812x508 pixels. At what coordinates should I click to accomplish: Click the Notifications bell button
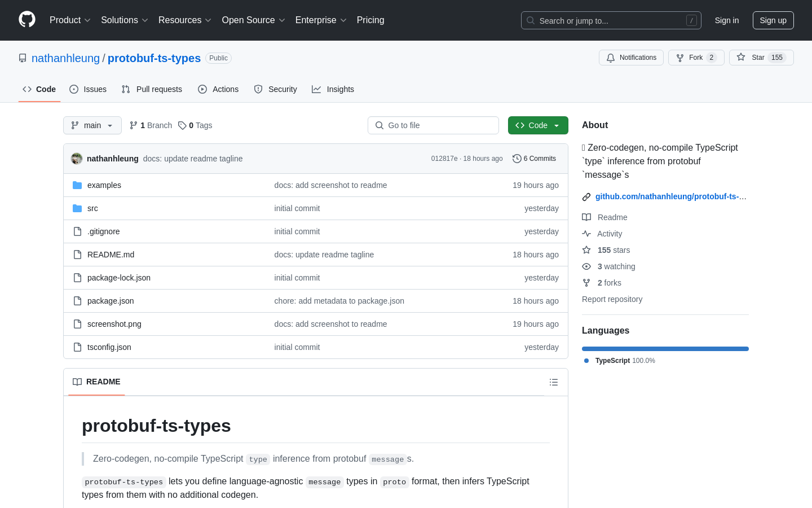(x=631, y=58)
